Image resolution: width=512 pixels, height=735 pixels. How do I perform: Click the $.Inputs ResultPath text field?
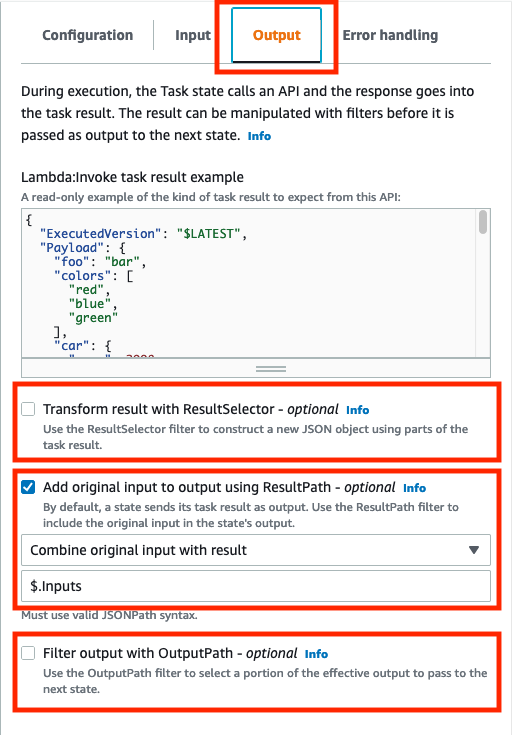coord(256,586)
